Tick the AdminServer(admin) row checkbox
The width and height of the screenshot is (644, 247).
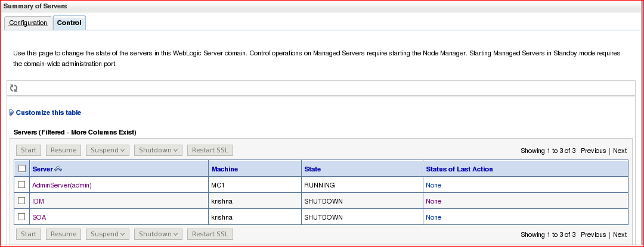tap(22, 185)
